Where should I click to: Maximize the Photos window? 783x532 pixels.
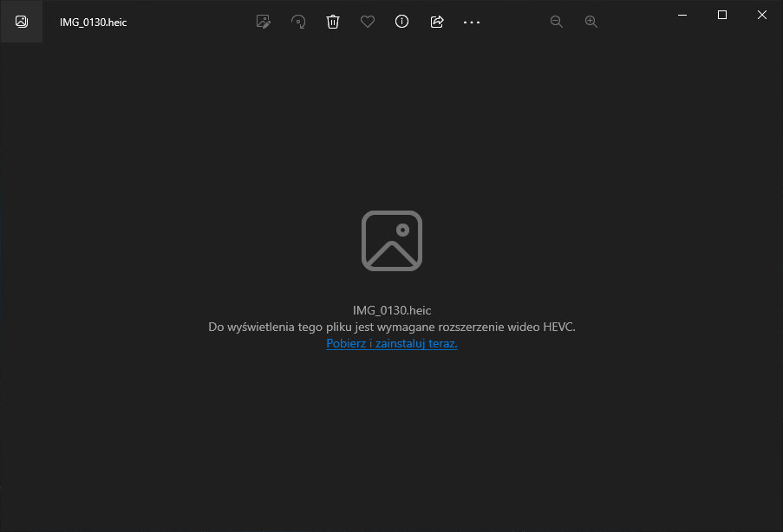(x=722, y=15)
